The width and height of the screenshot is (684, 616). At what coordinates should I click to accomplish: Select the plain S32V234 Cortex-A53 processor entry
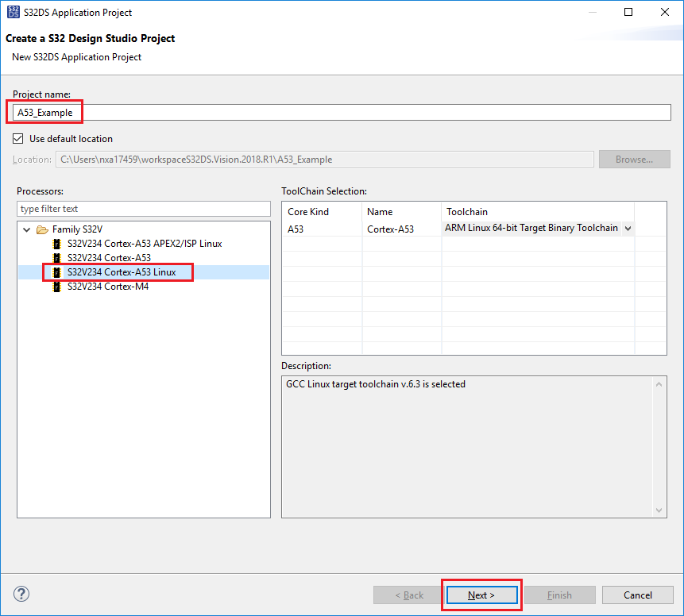pos(109,258)
